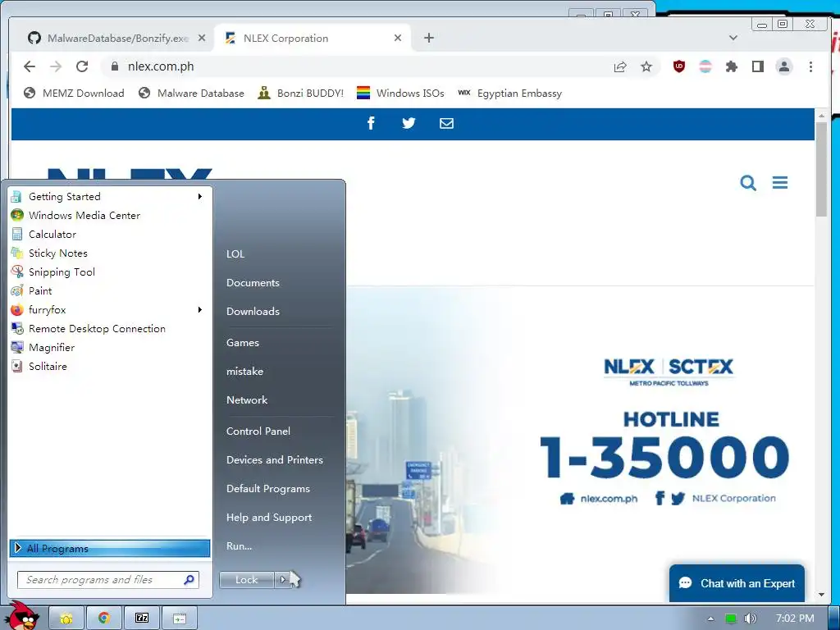Viewport: 840px width, 630px height.
Task: Expand Getting Started submenu arrow
Action: click(200, 197)
